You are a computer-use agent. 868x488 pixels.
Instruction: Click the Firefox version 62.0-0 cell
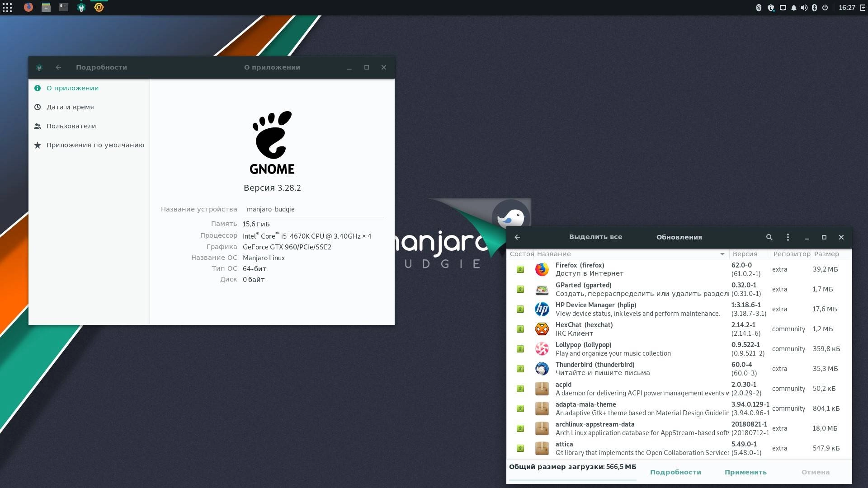741,265
